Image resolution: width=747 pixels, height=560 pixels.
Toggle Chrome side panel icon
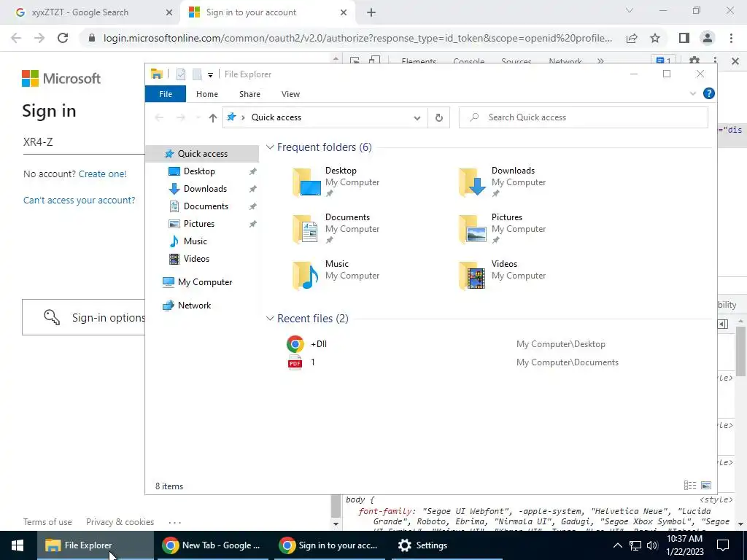684,38
